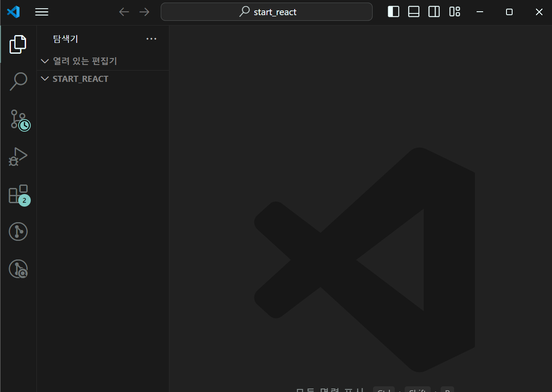Click the start_react command center search box
552x392 pixels.
click(266, 12)
